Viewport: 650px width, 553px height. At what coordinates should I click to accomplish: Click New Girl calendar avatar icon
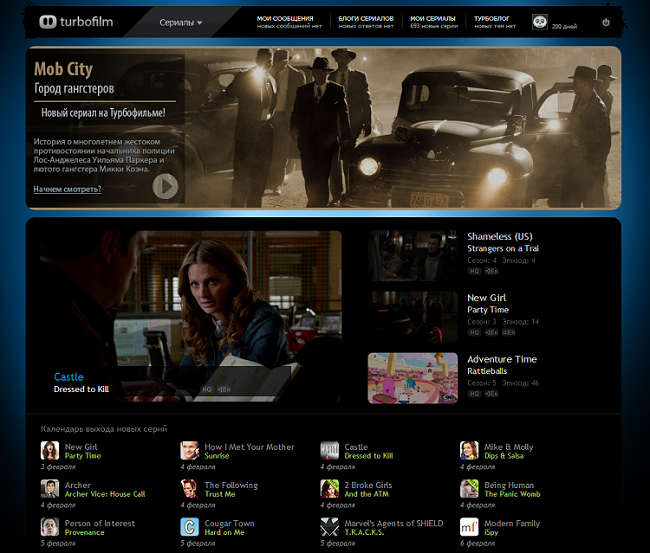pos(50,451)
